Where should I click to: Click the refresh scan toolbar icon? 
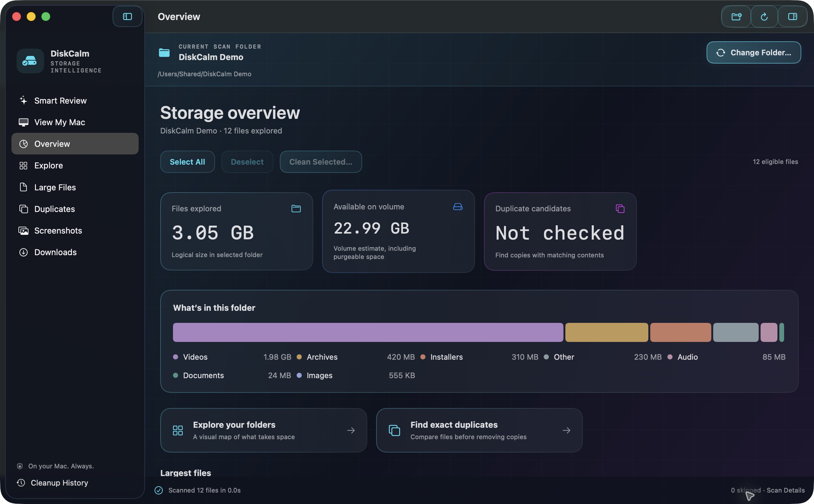(x=764, y=16)
